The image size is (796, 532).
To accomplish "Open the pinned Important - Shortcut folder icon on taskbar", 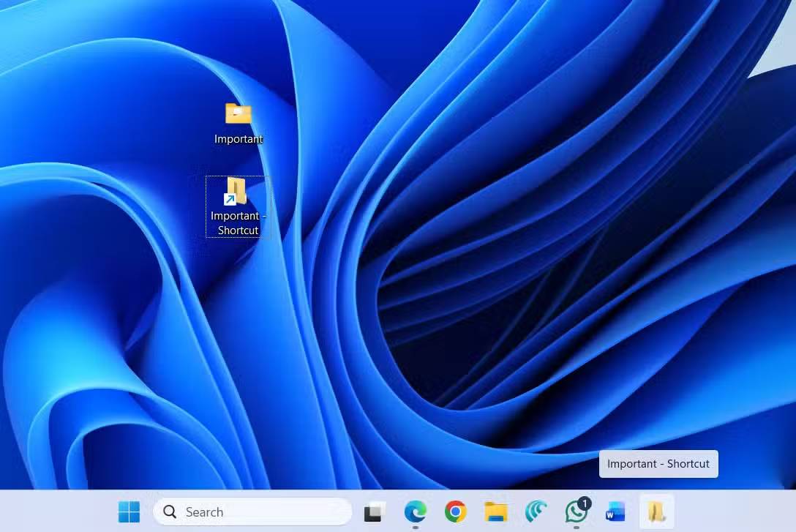I will pos(656,512).
